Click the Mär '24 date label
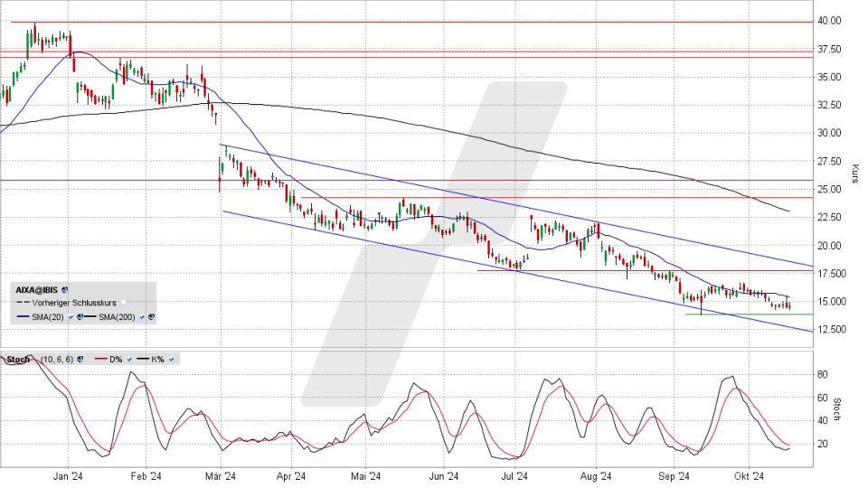 tap(221, 476)
